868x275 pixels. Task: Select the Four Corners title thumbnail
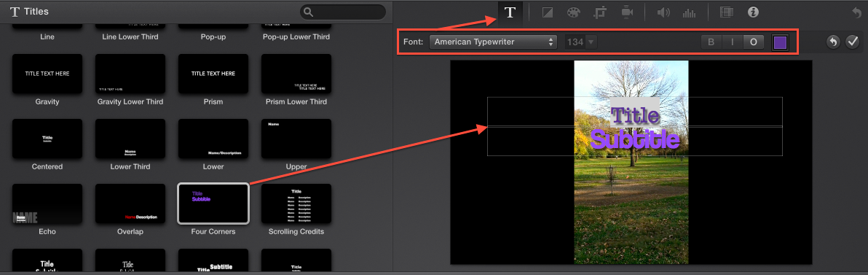(x=213, y=204)
